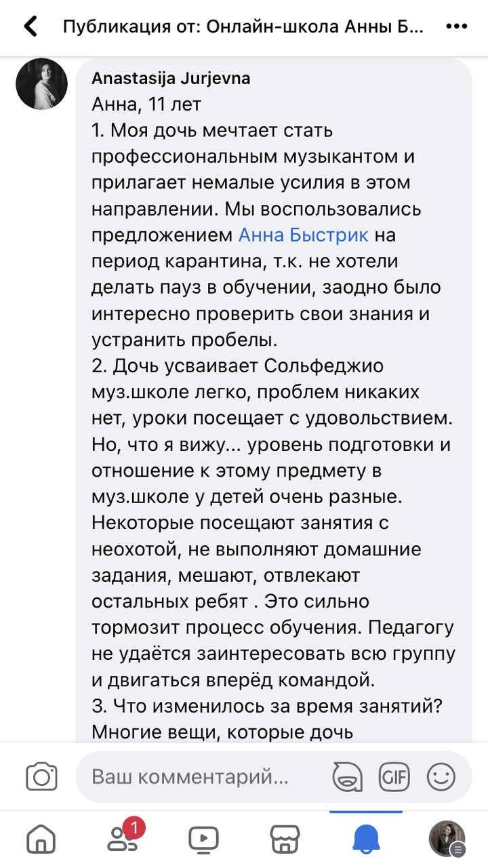Open the Friends tab icon
This screenshot has height=868, width=488.
[123, 840]
